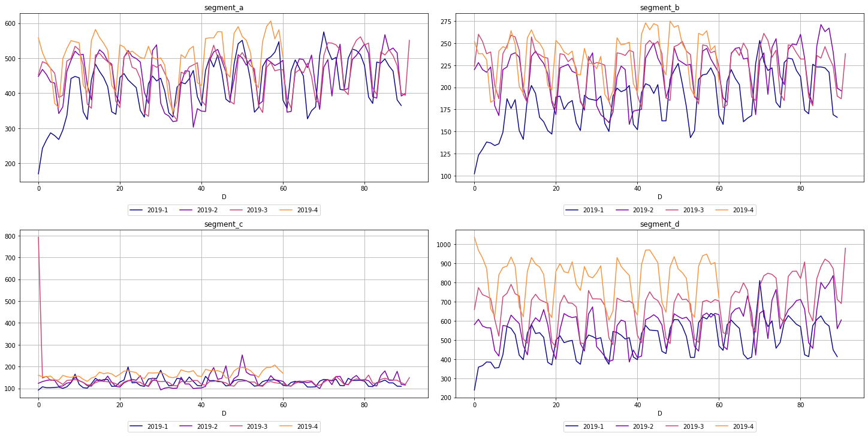Click the orange 2019-4 line swatch in segment_a legend
Image resolution: width=868 pixels, height=436 pixels.
(287, 211)
